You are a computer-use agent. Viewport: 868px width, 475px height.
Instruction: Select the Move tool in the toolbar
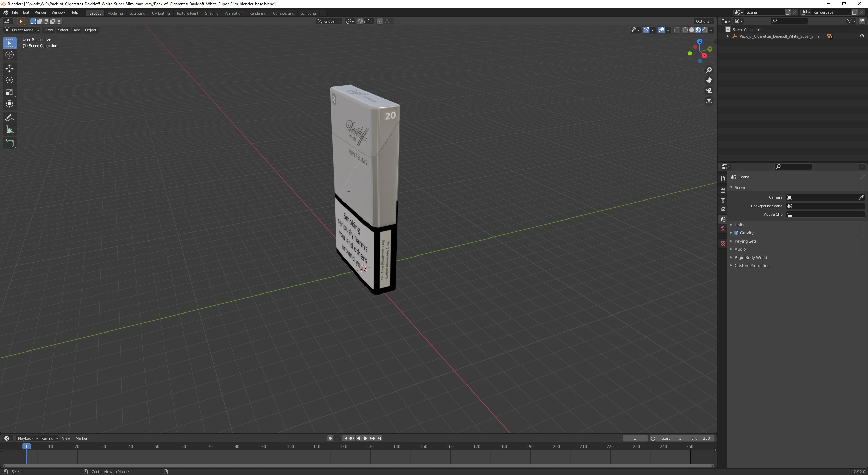[x=9, y=69]
